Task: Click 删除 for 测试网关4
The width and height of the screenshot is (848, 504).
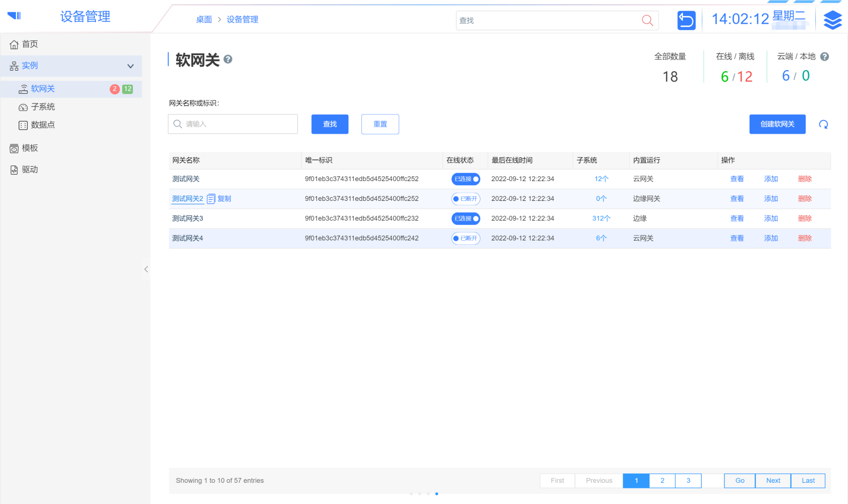Action: [x=805, y=238]
